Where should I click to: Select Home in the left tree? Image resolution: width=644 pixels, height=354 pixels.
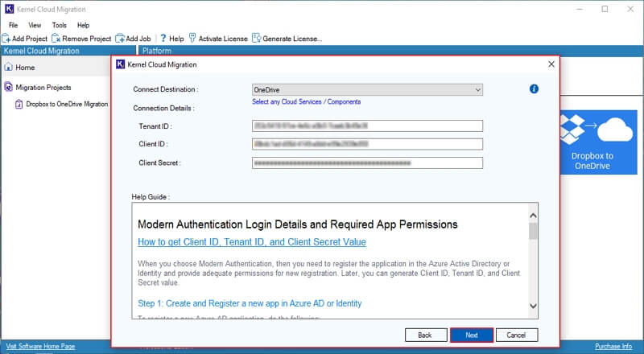(25, 68)
